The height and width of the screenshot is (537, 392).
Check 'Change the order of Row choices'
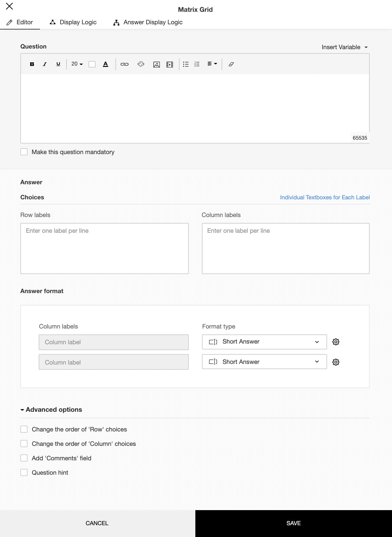tap(24, 429)
